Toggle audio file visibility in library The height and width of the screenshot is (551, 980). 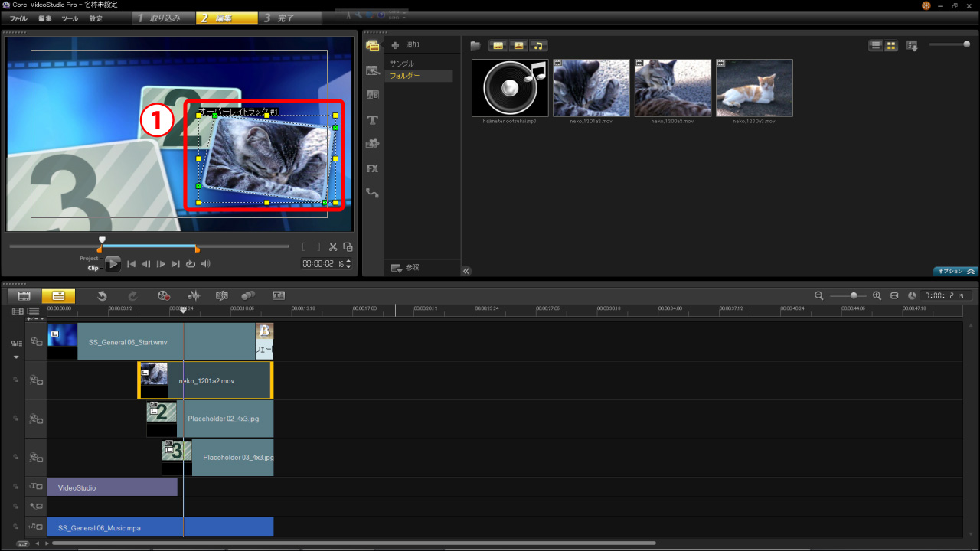pyautogui.click(x=538, y=45)
